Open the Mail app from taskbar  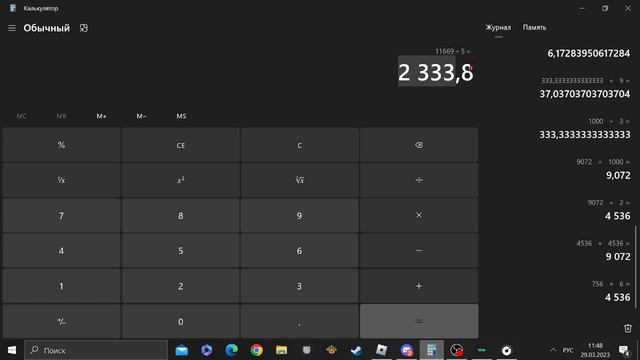point(182,350)
